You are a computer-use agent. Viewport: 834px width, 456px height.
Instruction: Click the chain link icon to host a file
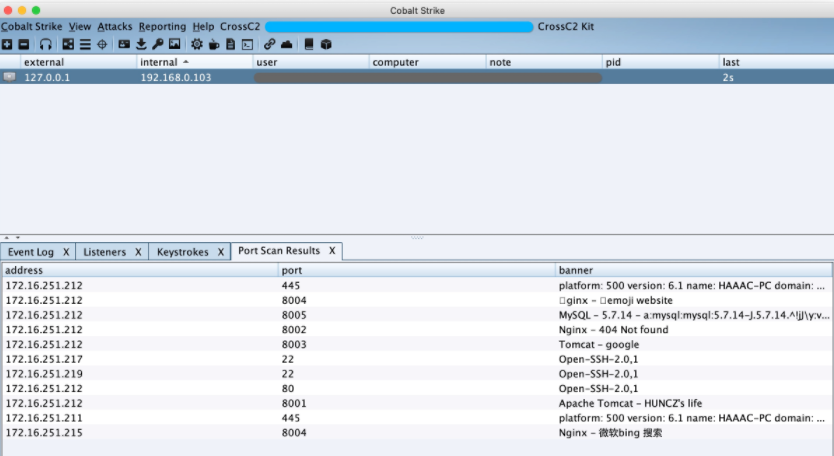tap(270, 44)
